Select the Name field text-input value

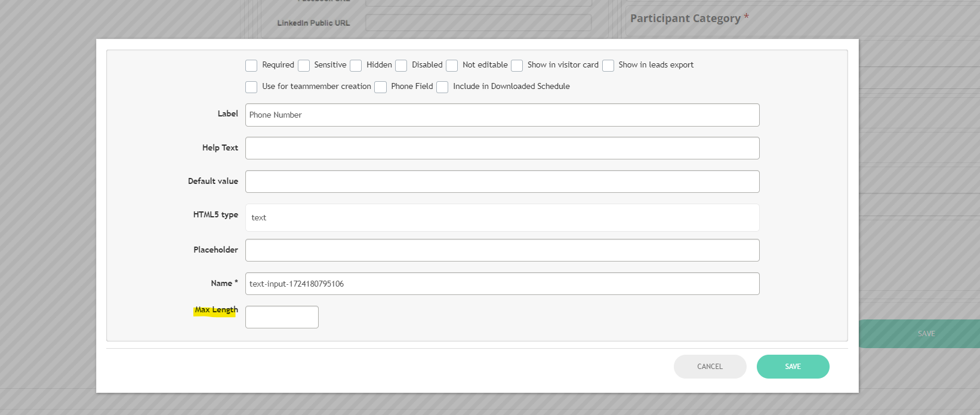(502, 284)
